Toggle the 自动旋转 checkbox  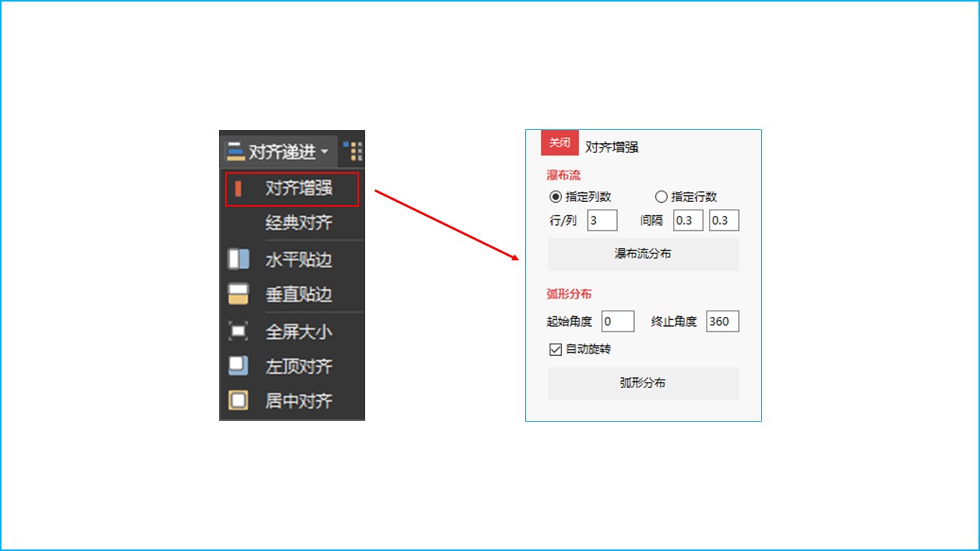point(556,350)
